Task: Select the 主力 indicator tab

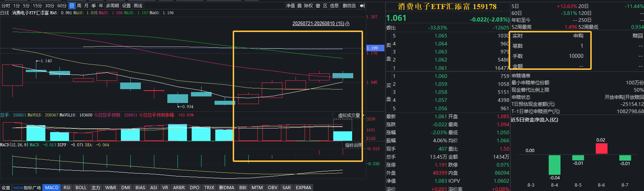Action: (95, 188)
